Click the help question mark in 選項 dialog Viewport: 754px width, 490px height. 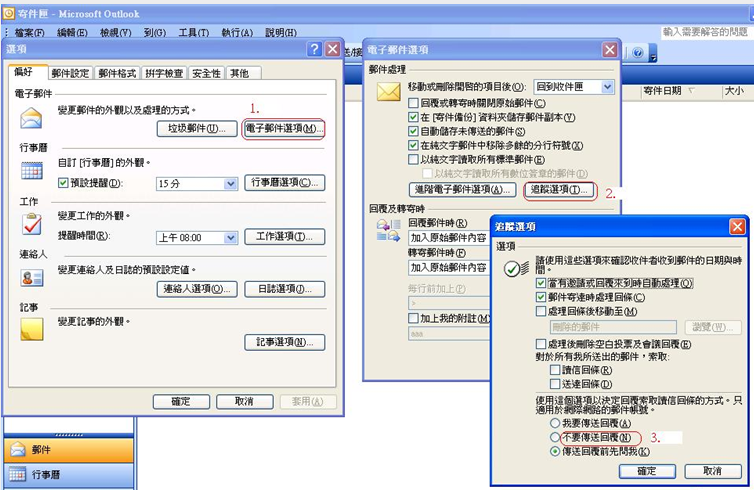pyautogui.click(x=314, y=49)
